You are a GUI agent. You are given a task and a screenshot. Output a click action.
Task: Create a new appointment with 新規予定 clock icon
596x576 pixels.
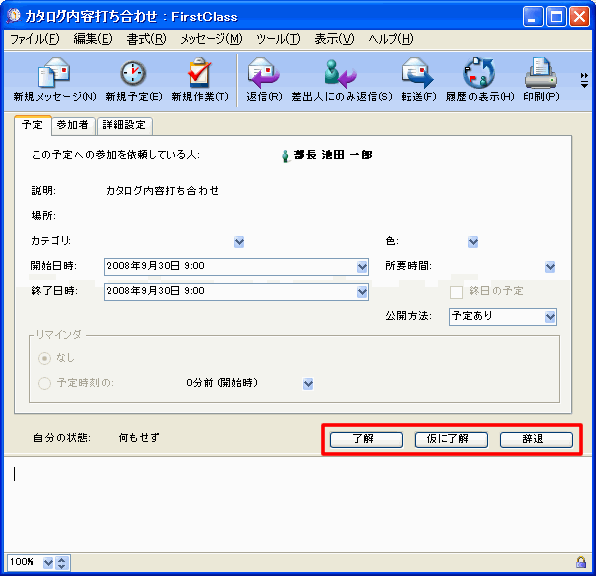[133, 73]
